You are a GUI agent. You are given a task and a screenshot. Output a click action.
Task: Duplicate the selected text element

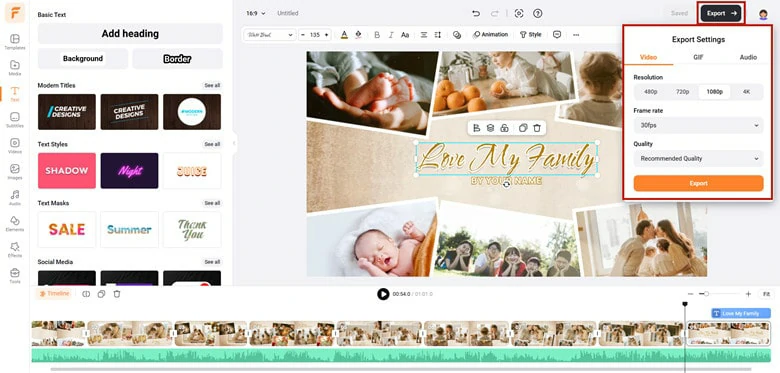(x=523, y=128)
